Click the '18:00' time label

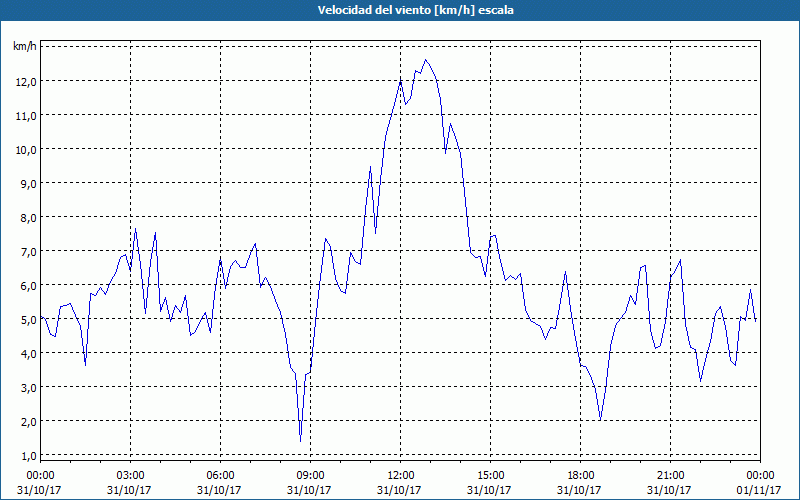click(581, 476)
